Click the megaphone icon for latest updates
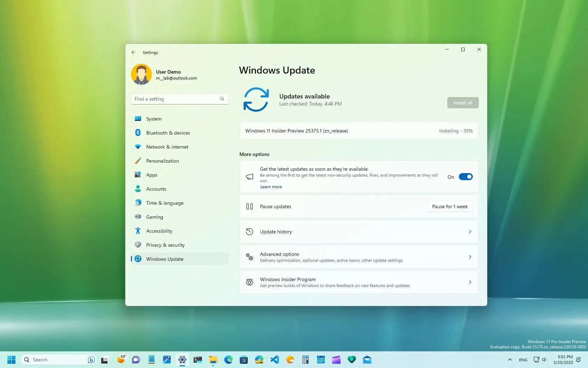588x368 pixels. point(250,177)
